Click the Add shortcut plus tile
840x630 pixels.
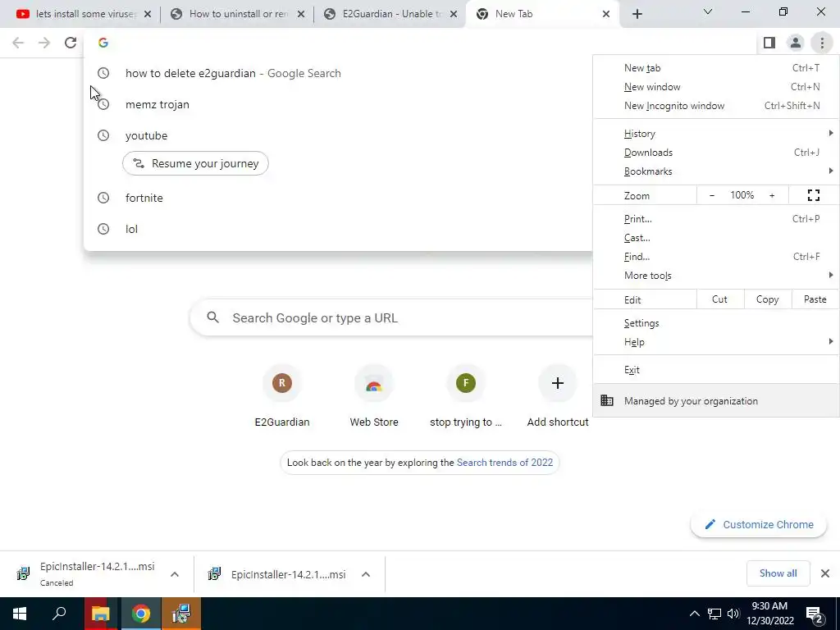558,396
